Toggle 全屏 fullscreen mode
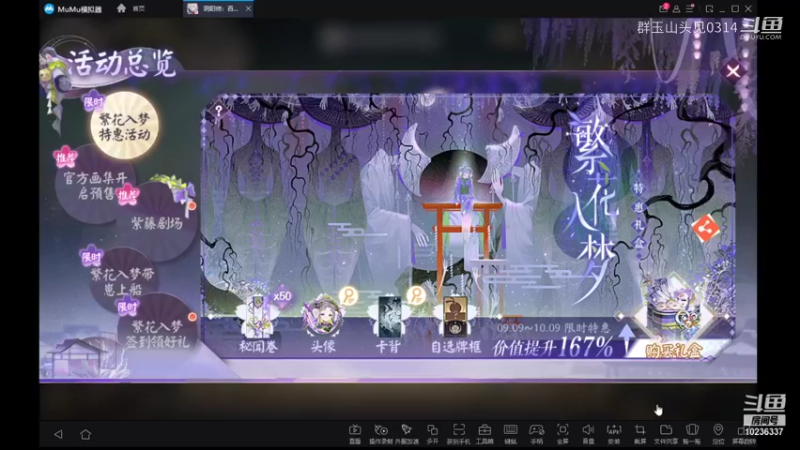800x450 pixels. point(563,434)
